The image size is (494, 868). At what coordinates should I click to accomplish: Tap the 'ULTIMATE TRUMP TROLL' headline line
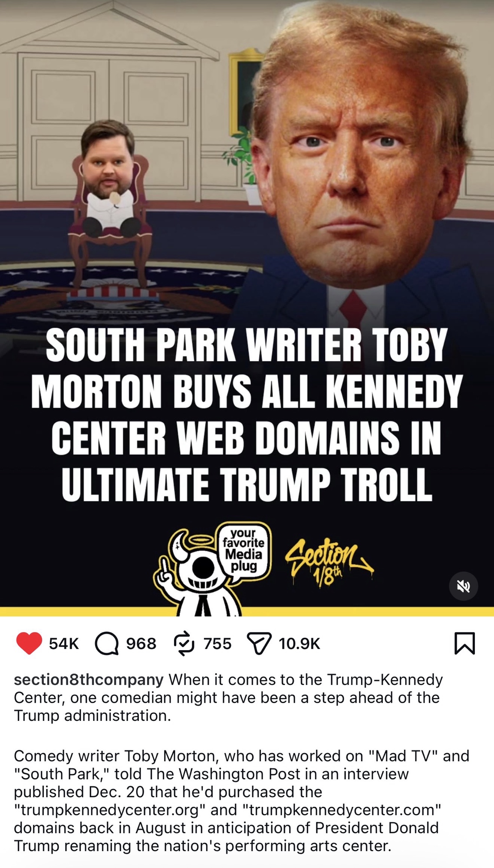[x=247, y=485]
